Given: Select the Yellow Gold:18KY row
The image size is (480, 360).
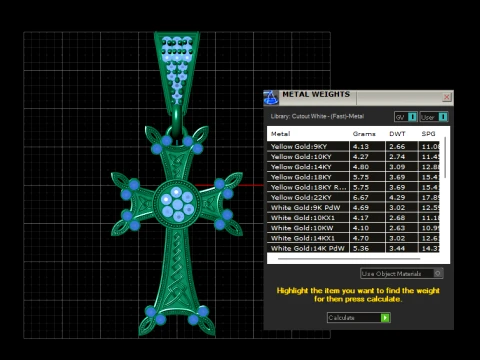Looking at the screenshot, I should [x=353, y=177].
